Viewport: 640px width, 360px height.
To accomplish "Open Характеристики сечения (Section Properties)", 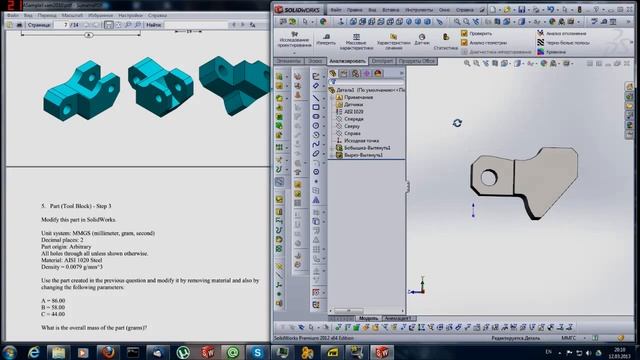I will (393, 41).
